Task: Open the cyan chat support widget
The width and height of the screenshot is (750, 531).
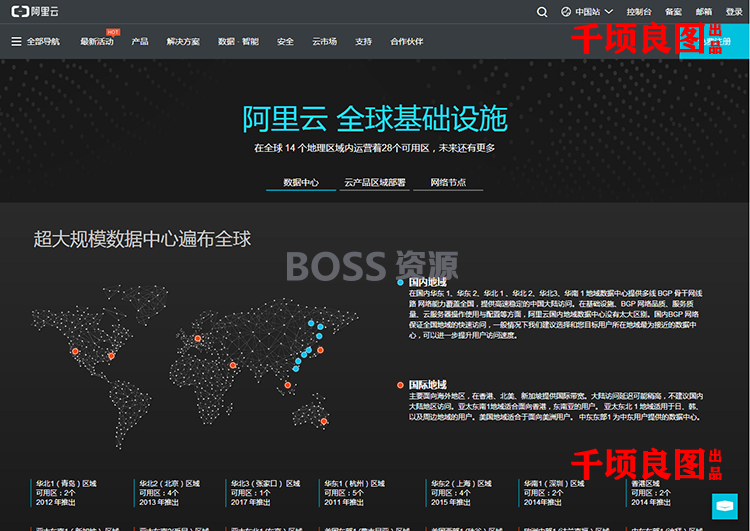Action: [724, 506]
